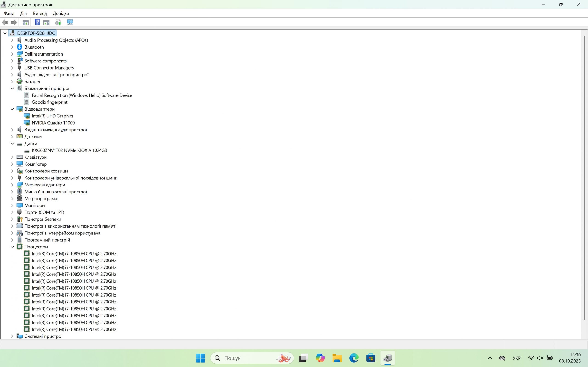Open the Дія menu
The height and width of the screenshot is (367, 588).
[x=23, y=13]
